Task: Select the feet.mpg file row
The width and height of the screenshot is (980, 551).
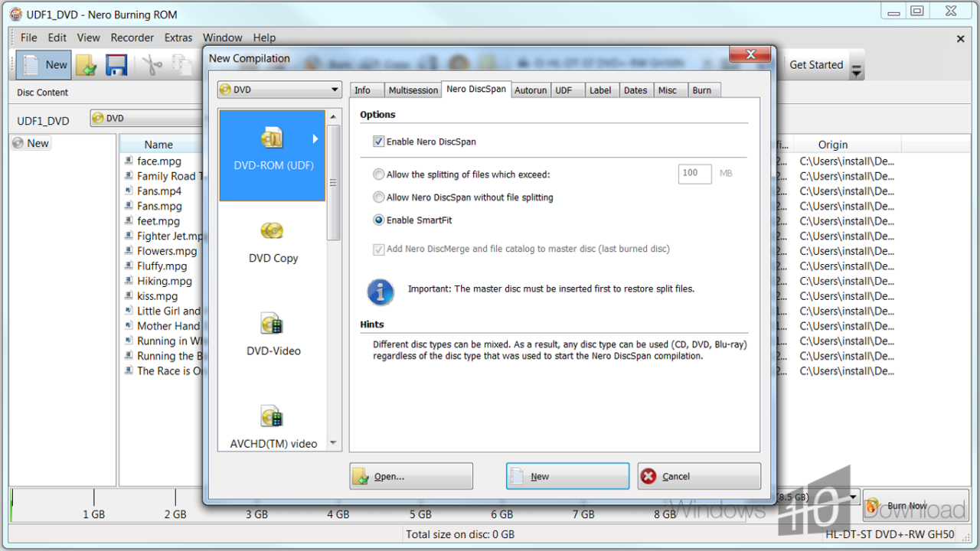Action: (x=158, y=221)
